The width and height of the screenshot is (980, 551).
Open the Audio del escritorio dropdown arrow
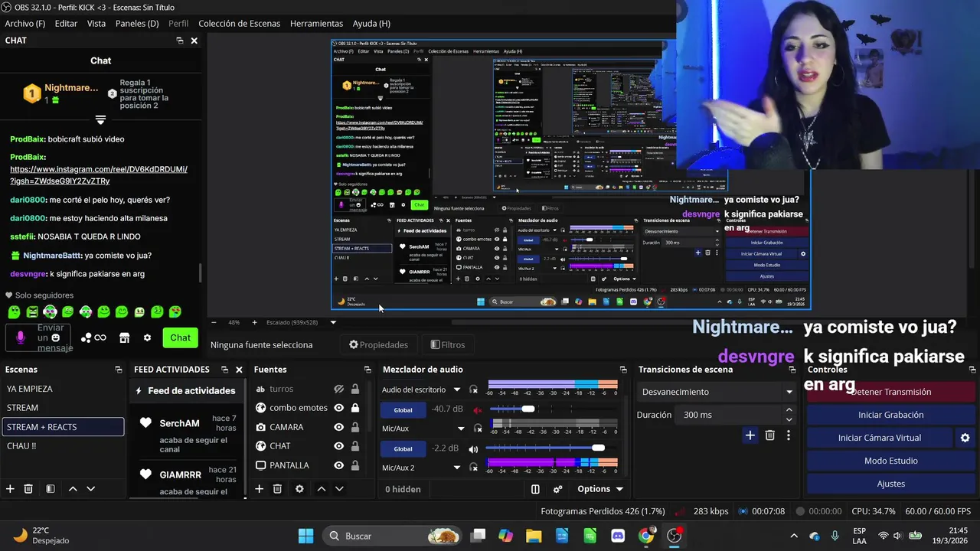click(x=457, y=390)
